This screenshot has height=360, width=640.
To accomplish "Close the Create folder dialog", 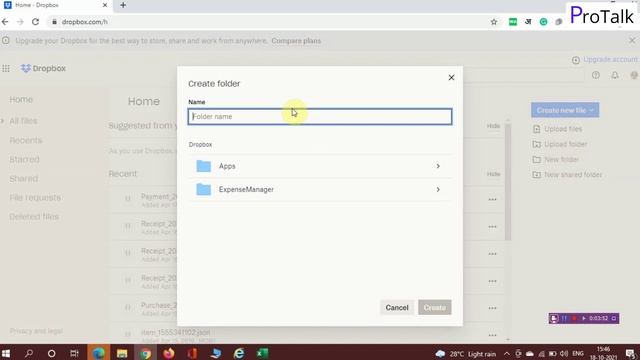I will tap(451, 78).
